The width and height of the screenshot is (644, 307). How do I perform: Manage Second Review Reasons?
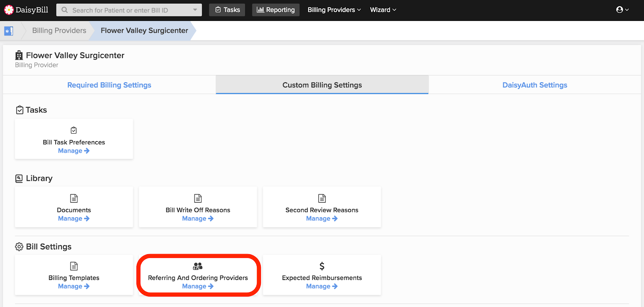tap(322, 218)
